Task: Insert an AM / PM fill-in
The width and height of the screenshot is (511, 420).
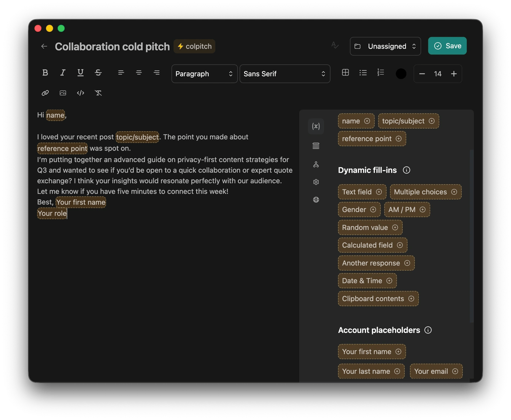Action: [x=407, y=210]
